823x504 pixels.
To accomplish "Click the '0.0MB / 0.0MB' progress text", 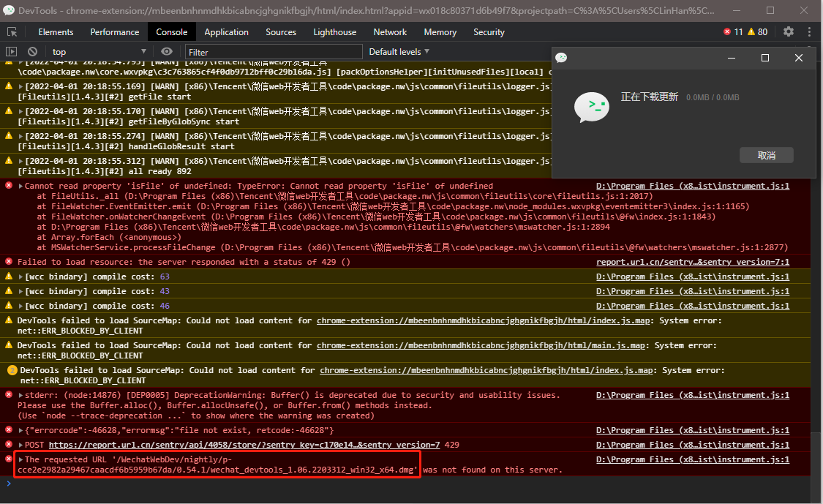I will click(713, 97).
